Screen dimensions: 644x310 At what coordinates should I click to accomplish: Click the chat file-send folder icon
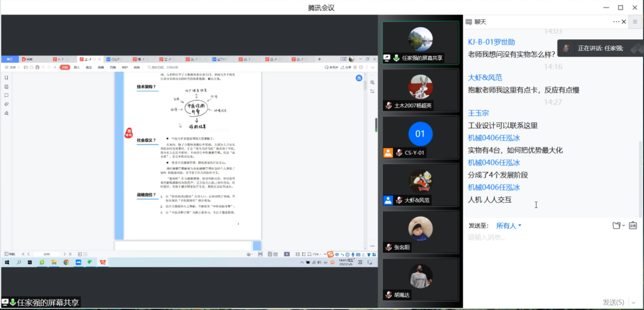coord(617,225)
